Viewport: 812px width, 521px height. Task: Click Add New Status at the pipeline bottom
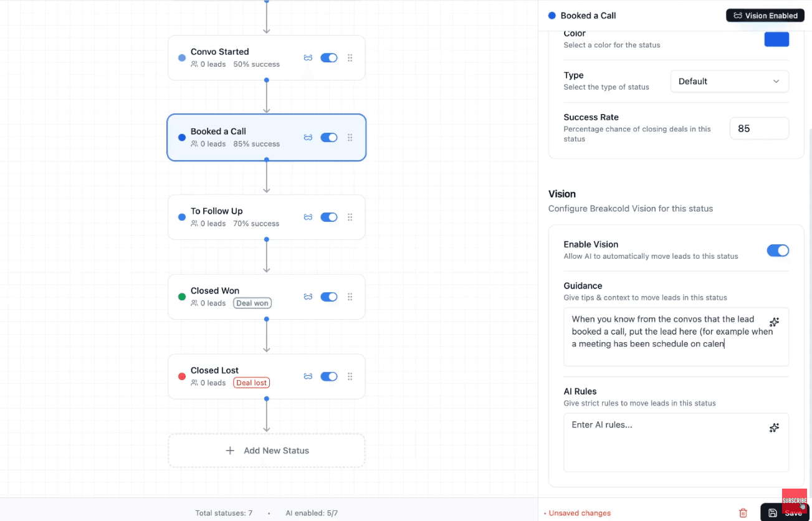tap(266, 450)
